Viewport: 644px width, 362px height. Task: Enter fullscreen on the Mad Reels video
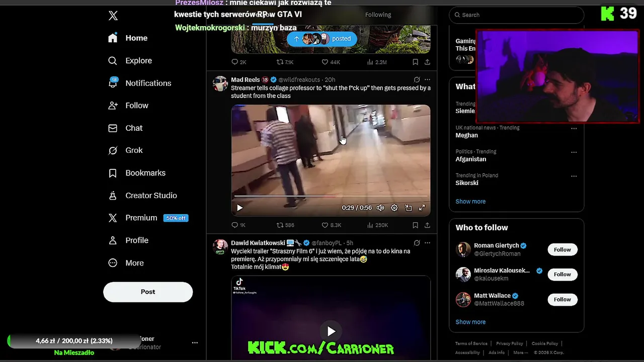tap(422, 208)
